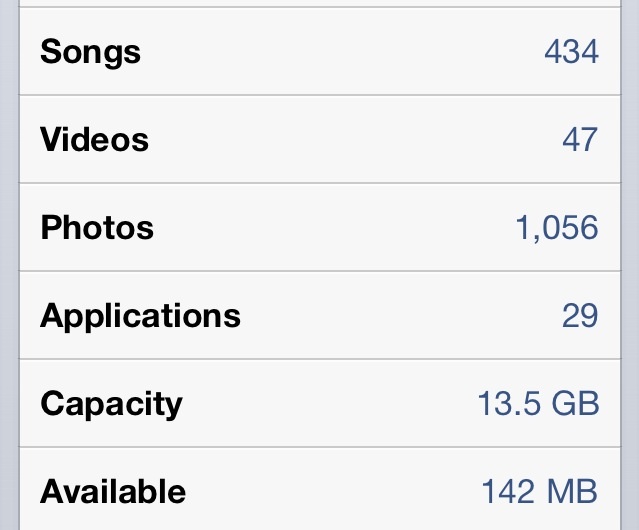
Task: Click the gray margin right of the list
Action: click(x=630, y=265)
